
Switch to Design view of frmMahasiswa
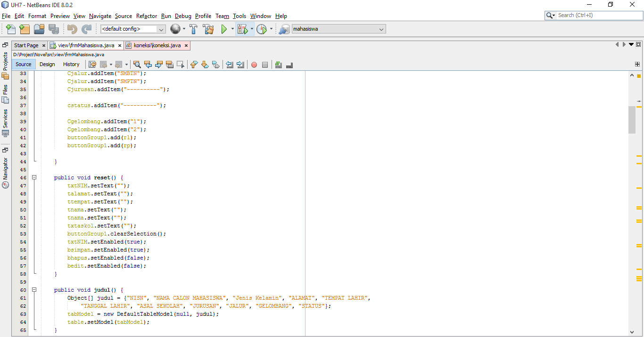pos(47,64)
